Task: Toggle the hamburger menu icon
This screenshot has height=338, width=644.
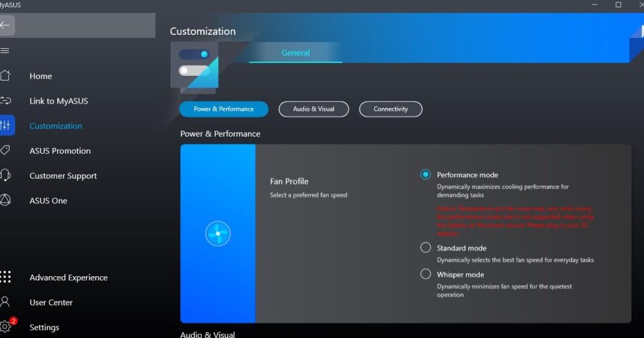Action: (x=5, y=50)
